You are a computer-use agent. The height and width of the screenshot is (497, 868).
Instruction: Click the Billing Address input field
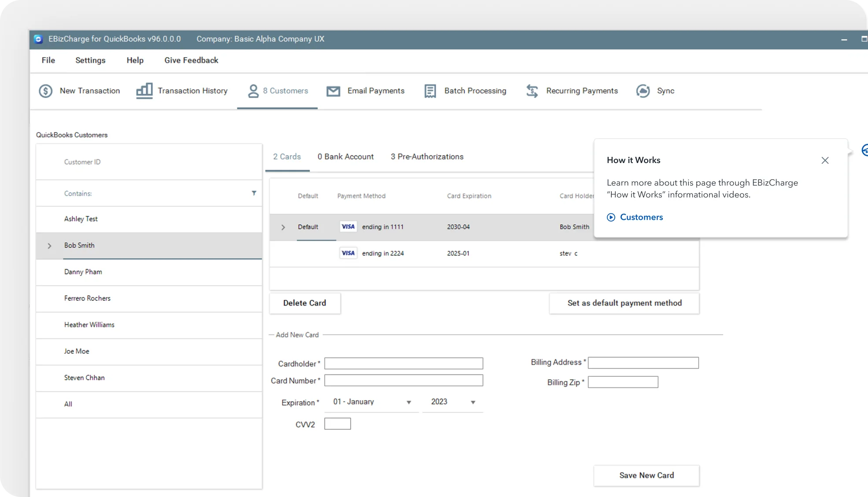(643, 363)
